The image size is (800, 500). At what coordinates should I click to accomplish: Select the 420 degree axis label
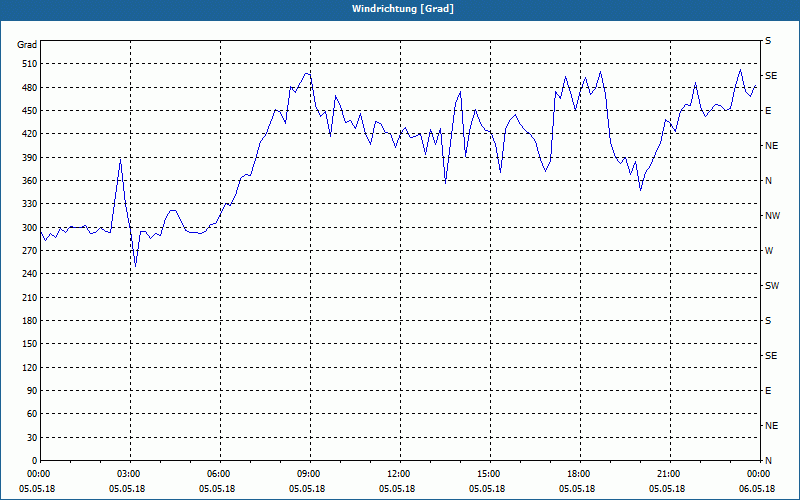click(30, 134)
